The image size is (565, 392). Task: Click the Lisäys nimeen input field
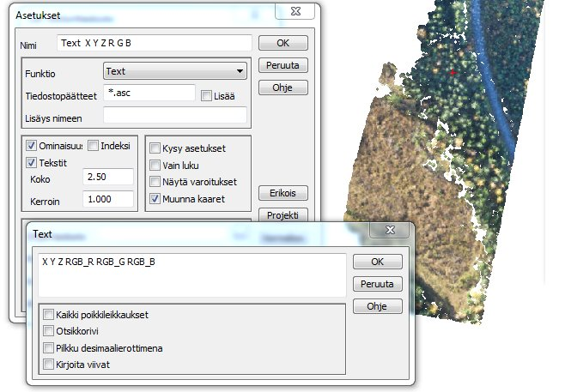(175, 116)
